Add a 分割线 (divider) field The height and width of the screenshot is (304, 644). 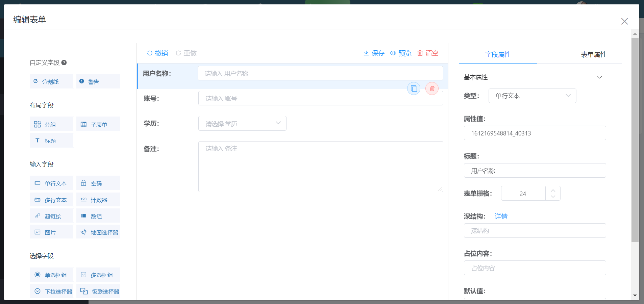51,81
